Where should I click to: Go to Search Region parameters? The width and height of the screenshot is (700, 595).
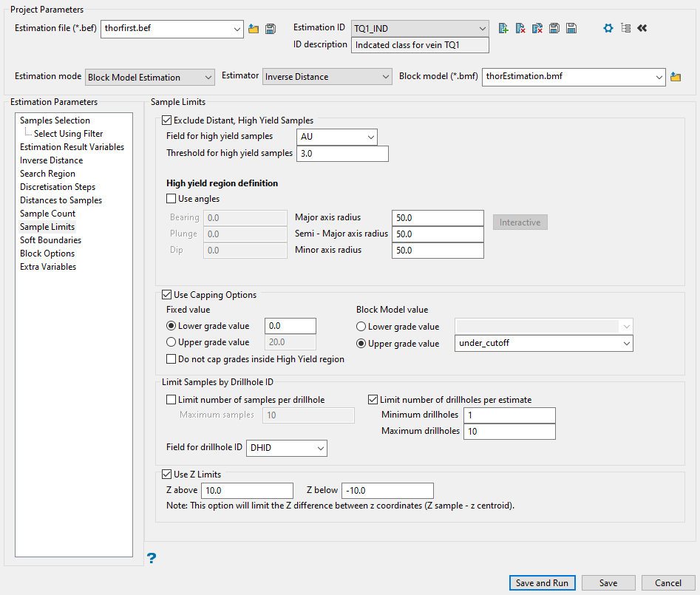point(47,174)
